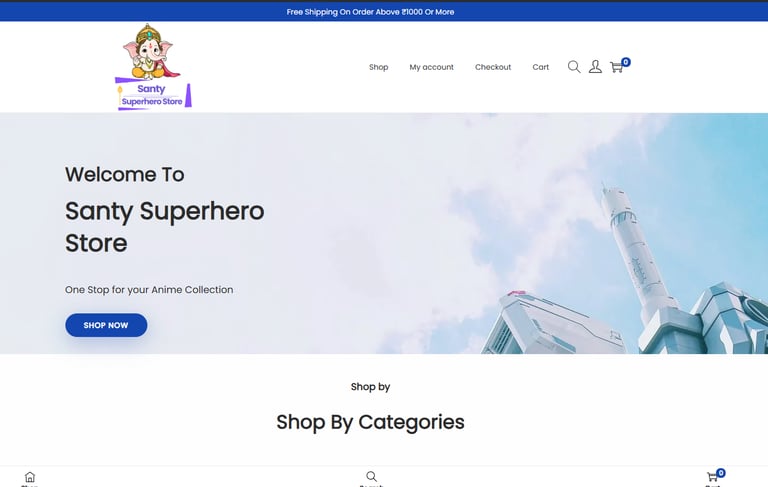Tap the cart icon in bottom bar
This screenshot has height=487, width=768.
click(712, 477)
